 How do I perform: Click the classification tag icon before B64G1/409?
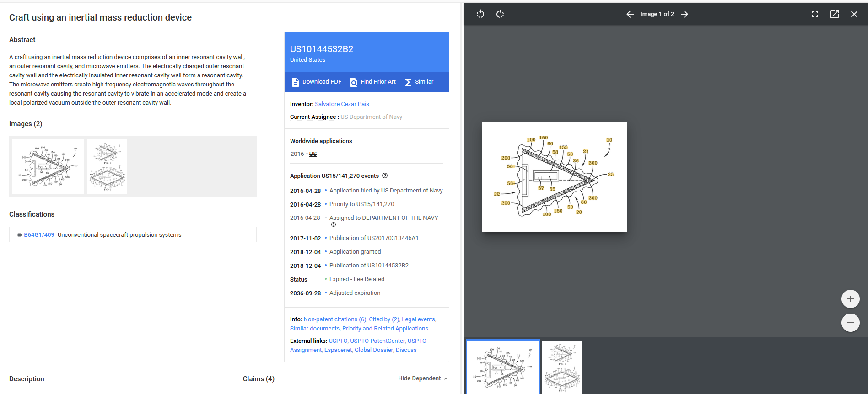tap(20, 235)
